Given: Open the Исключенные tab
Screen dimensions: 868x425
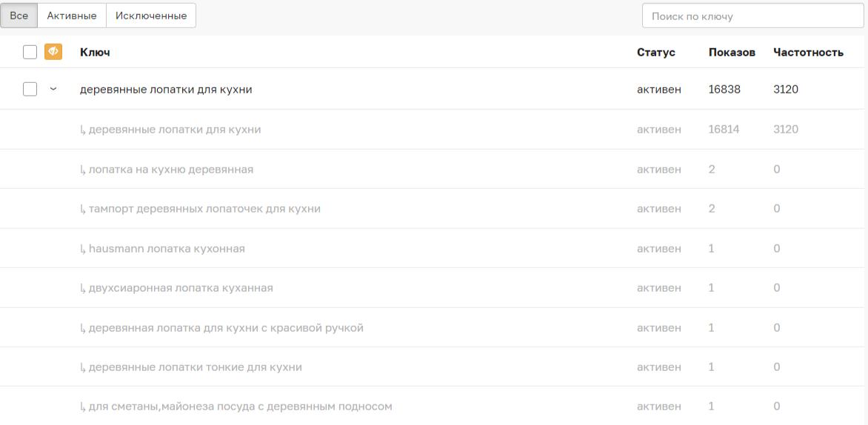Looking at the screenshot, I should pyautogui.click(x=151, y=16).
